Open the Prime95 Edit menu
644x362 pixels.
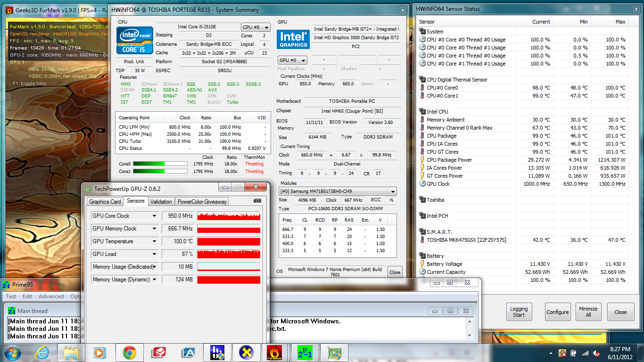[27, 296]
